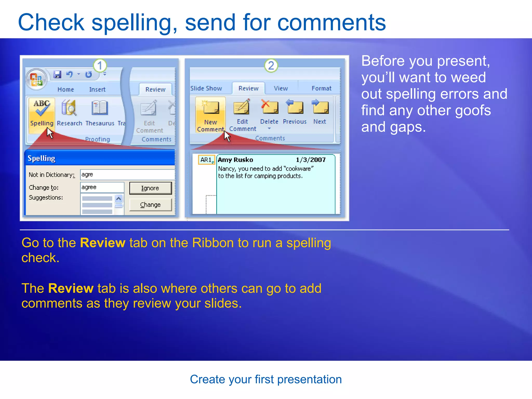The width and height of the screenshot is (532, 399).
Task: Select the Review tab in right ribbon
Action: tap(248, 88)
